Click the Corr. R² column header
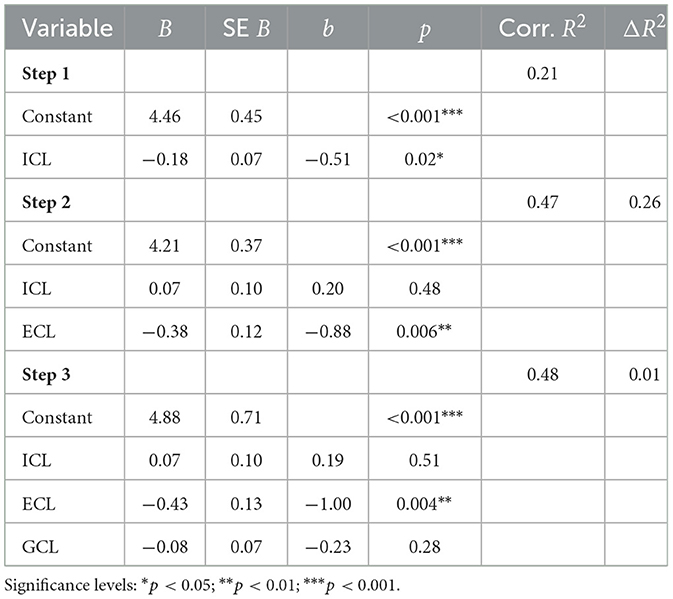 542,27
